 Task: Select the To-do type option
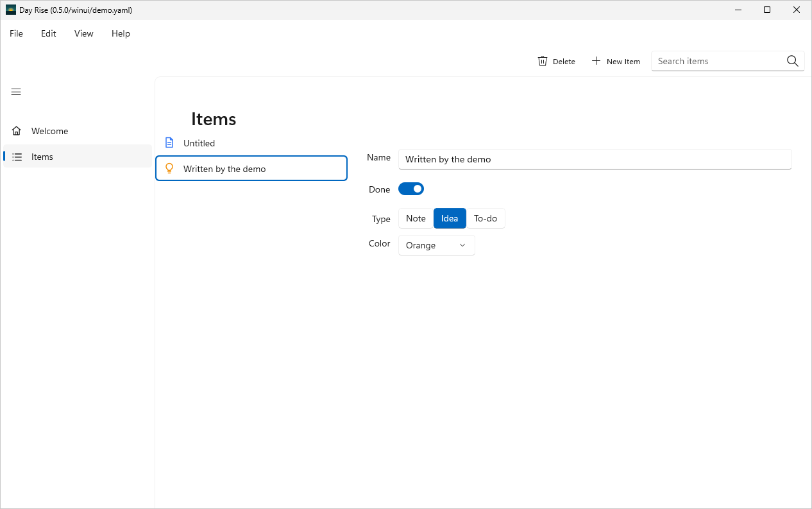coord(486,218)
